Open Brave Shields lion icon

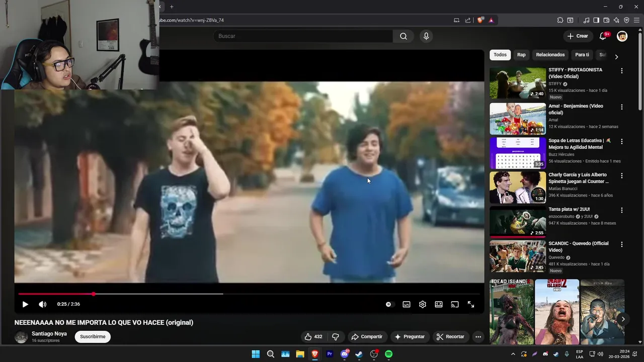(x=480, y=20)
